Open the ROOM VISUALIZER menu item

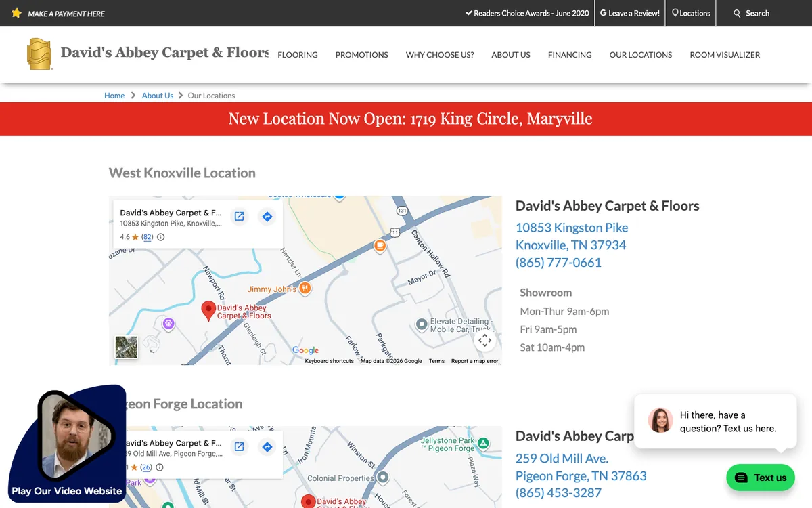pos(725,55)
